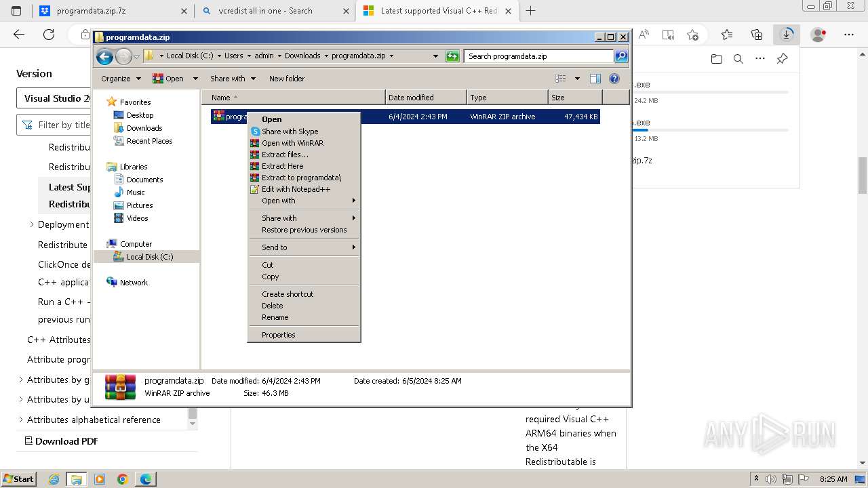The width and height of the screenshot is (868, 488).
Task: Choose Extract files... option
Action: pyautogui.click(x=304, y=155)
